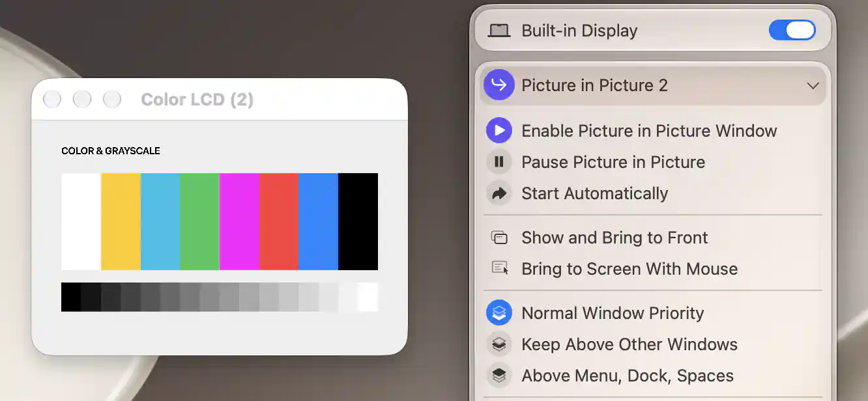Click the blue color bar in Color LCD window

tap(318, 221)
